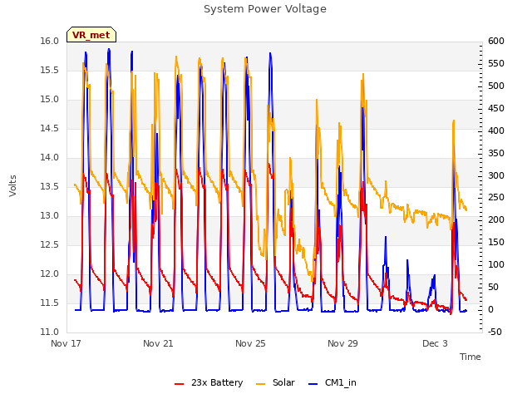This screenshot has height=399, width=532.
Task: Click the Solar legend label
Action: 283,382
